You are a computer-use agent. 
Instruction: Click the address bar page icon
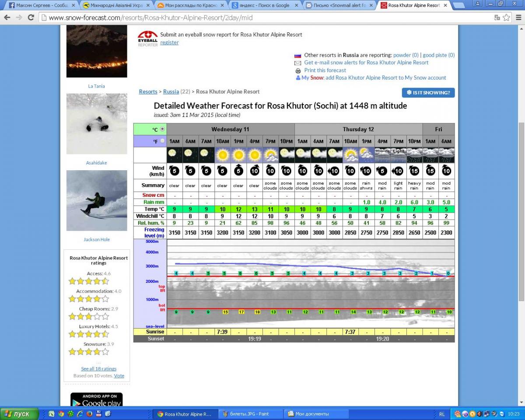[x=44, y=18]
